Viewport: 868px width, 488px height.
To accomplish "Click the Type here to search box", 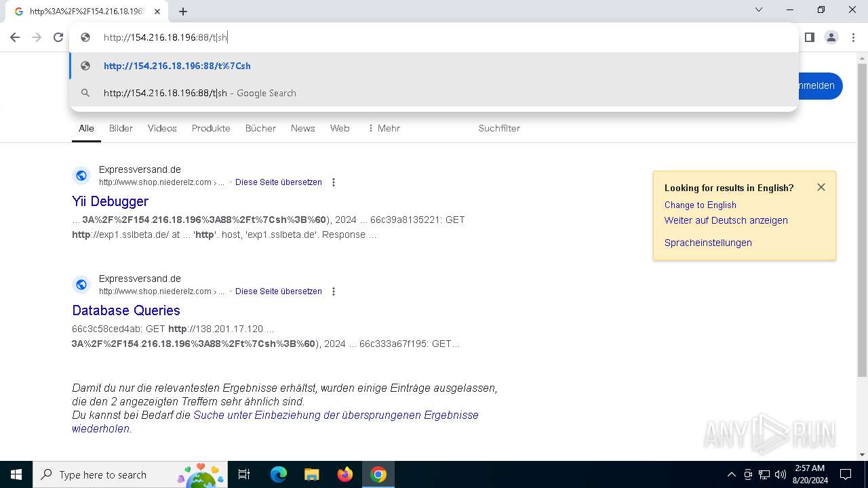I will pyautogui.click(x=129, y=474).
